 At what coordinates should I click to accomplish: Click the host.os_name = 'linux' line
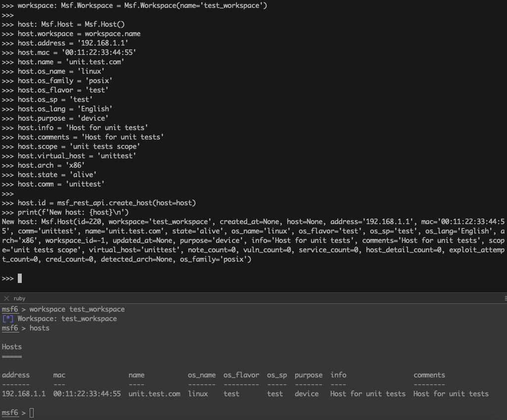coord(53,71)
